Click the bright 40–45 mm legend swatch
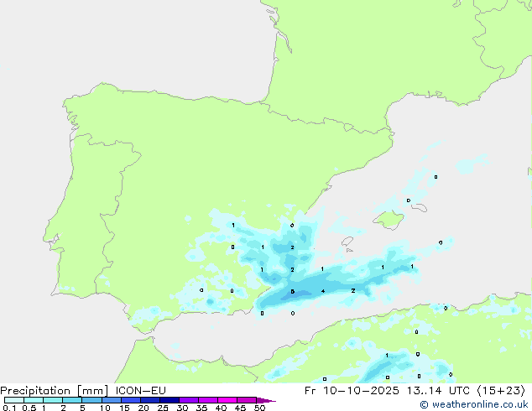 tap(227, 400)
